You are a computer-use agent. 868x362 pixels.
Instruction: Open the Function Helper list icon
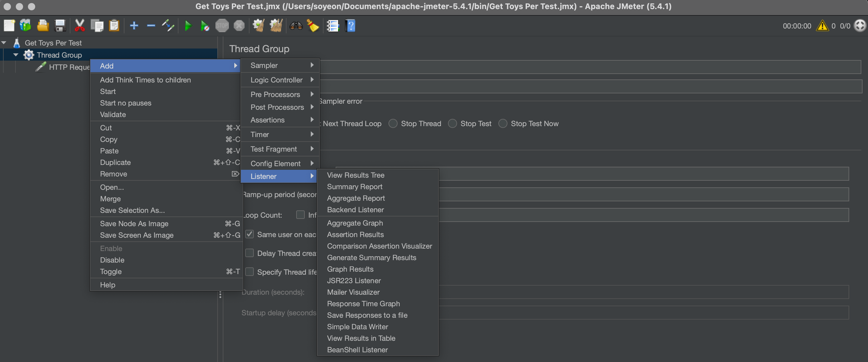pos(333,25)
